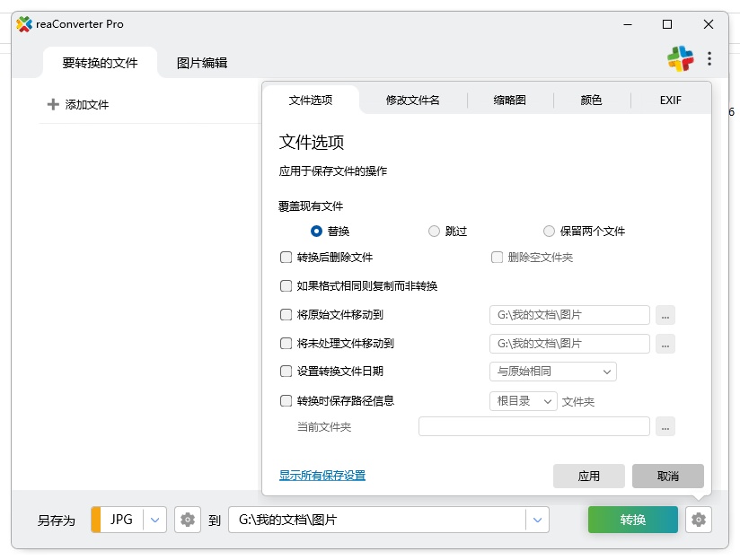Screen dimensions: 740x560
Task: Open the settings gear next to 转换 button
Action: click(x=699, y=520)
